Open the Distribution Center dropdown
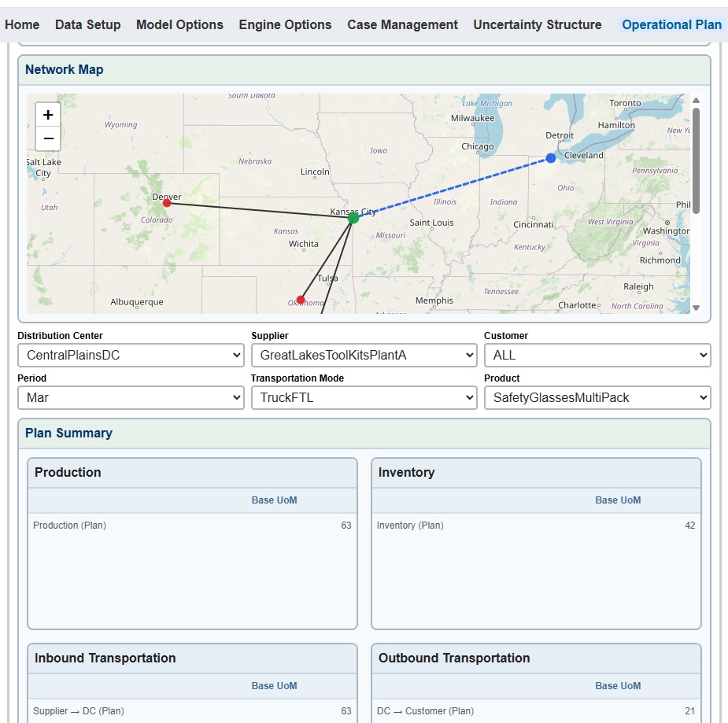 click(x=130, y=355)
